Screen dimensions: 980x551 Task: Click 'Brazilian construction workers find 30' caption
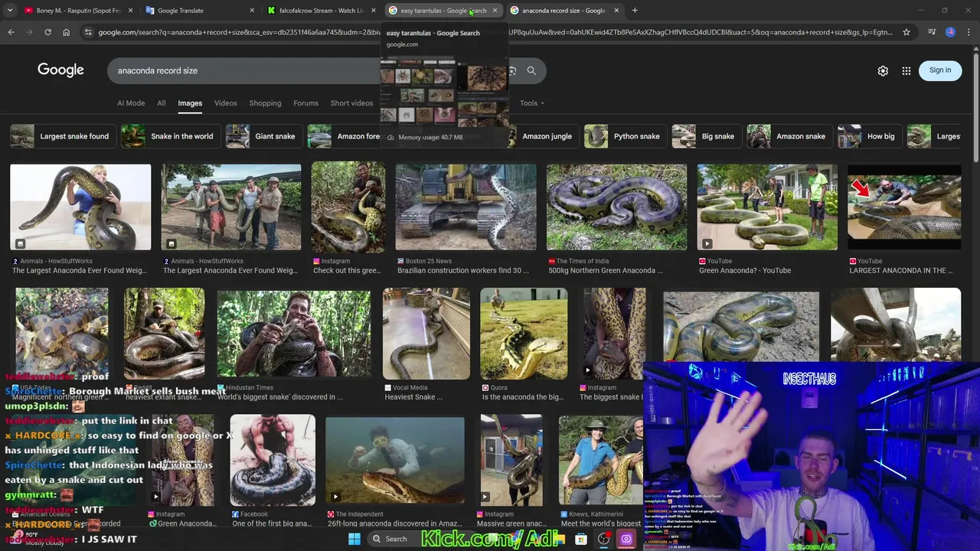tap(463, 270)
